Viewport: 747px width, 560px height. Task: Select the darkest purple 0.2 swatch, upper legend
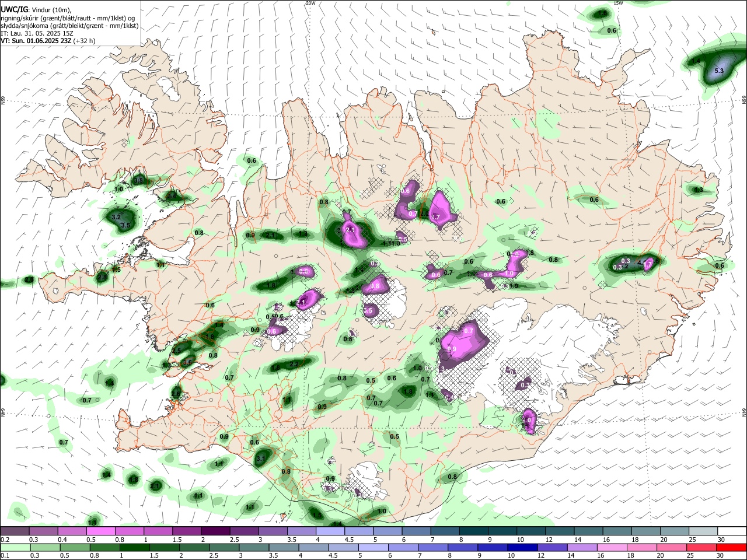coord(15,531)
